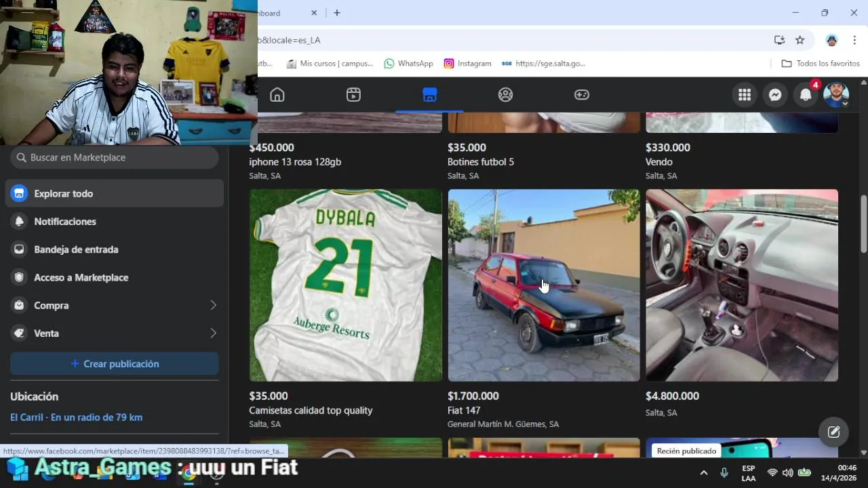Switch ESP LAA keyboard language
The height and width of the screenshot is (488, 868).
tap(749, 473)
